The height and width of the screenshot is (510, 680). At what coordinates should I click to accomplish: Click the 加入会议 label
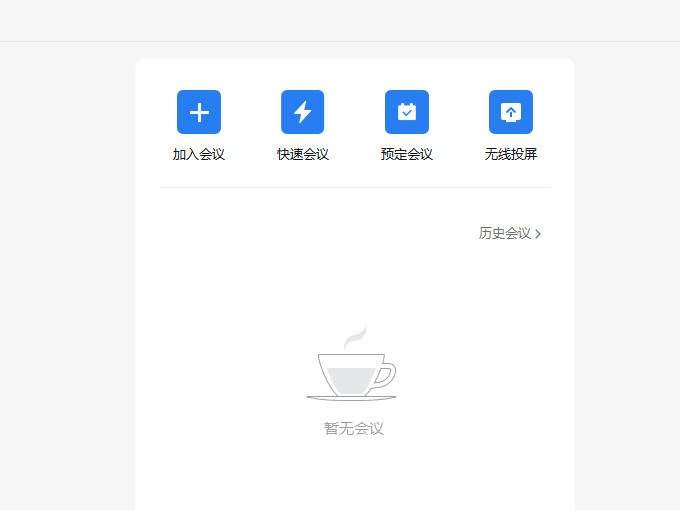tap(199, 154)
